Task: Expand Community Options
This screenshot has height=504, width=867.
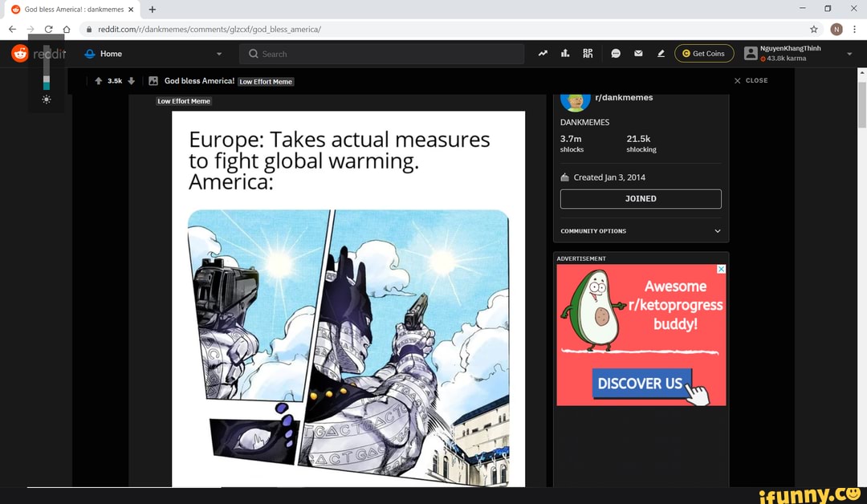Action: pos(641,231)
